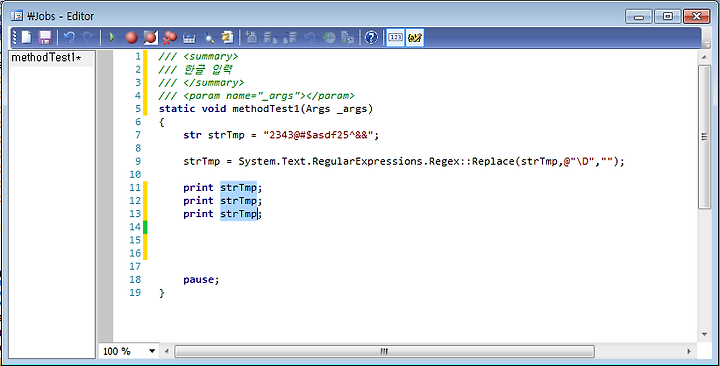Click the highlighted strTmp on line 13
The height and width of the screenshot is (366, 720).
(238, 214)
